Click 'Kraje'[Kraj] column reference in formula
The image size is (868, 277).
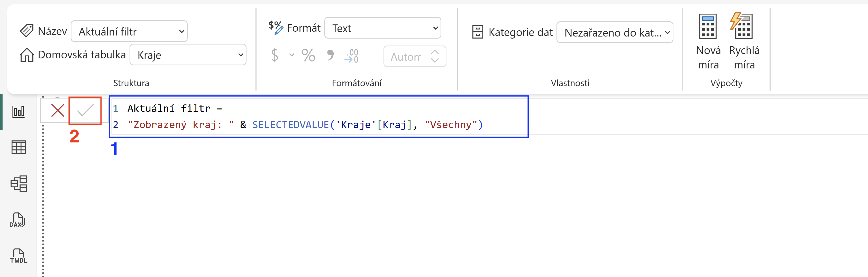click(x=374, y=125)
